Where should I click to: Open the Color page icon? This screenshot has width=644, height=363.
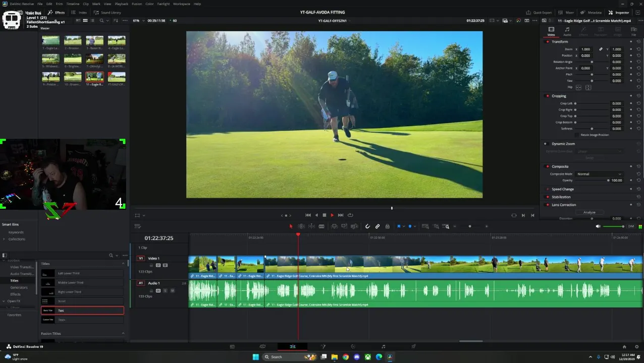pyautogui.click(x=353, y=346)
